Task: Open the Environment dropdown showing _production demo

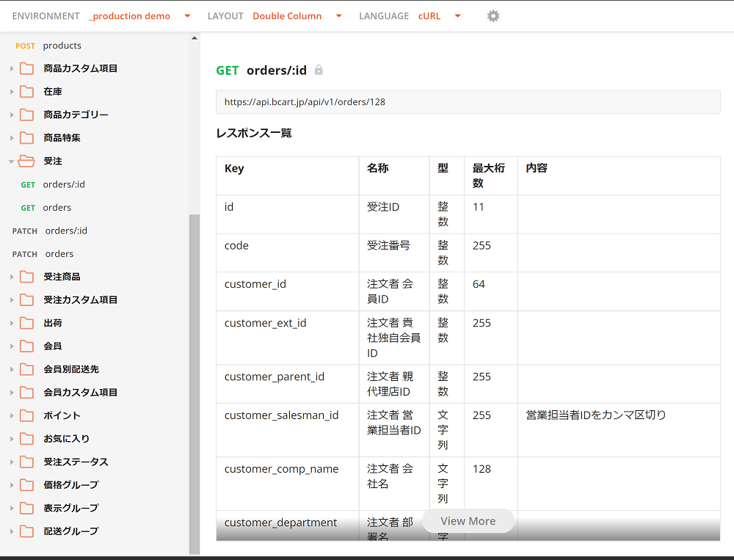Action: tap(140, 16)
